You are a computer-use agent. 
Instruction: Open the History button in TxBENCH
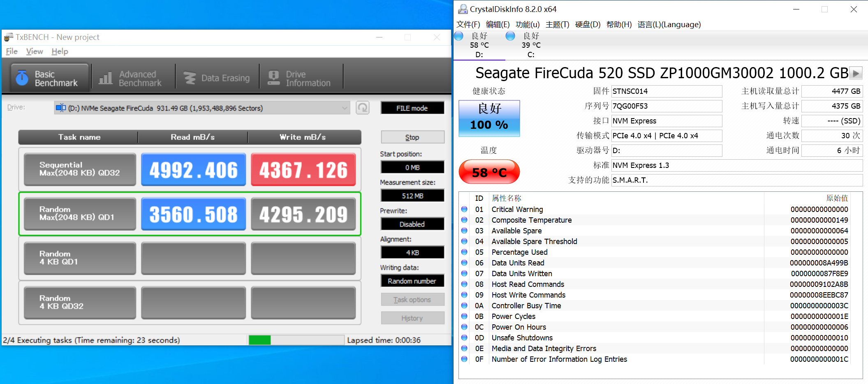[x=412, y=318]
